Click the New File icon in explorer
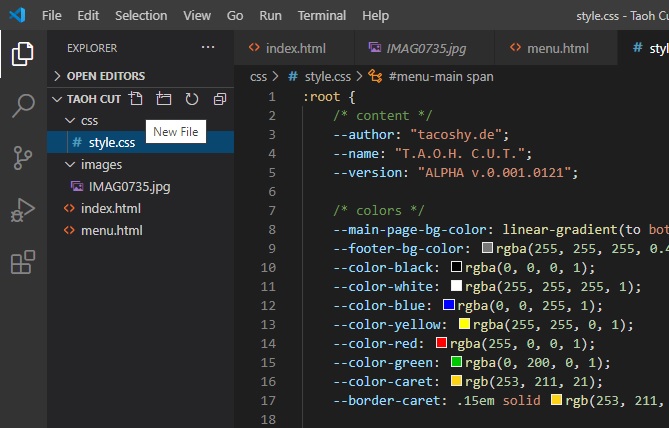 (x=136, y=99)
